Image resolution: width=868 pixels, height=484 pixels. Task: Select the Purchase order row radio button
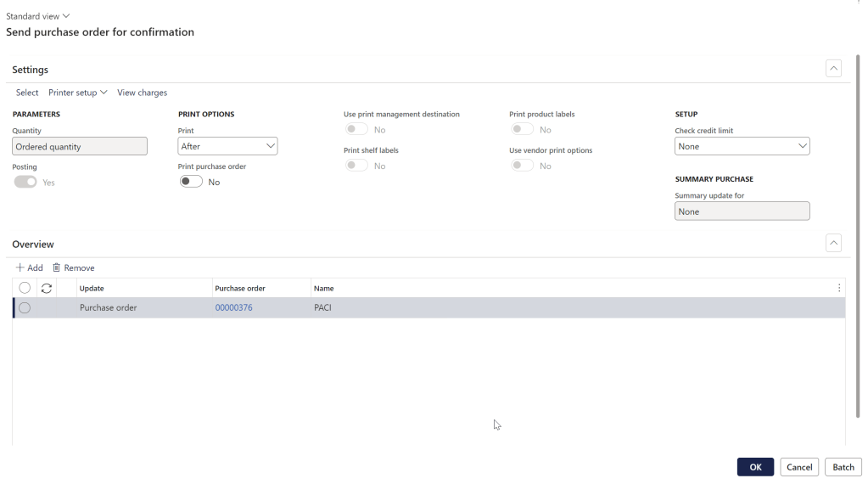(x=25, y=307)
